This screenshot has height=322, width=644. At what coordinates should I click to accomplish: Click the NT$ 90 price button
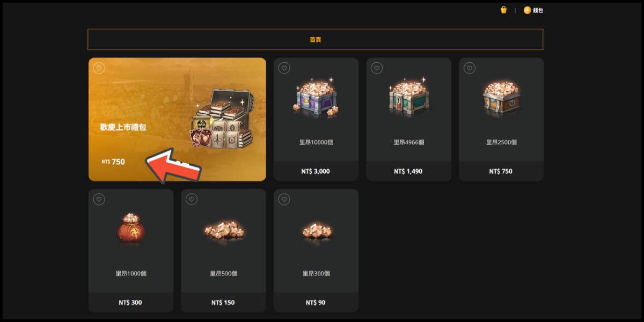316,302
